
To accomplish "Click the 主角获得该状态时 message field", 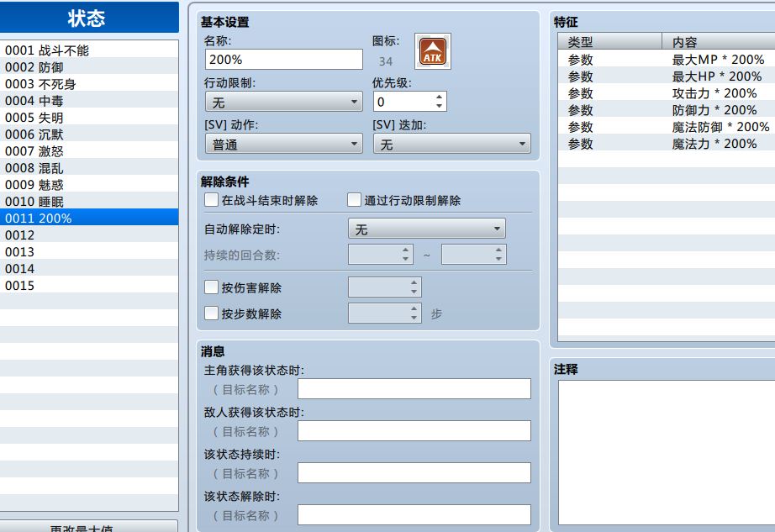I will [414, 389].
